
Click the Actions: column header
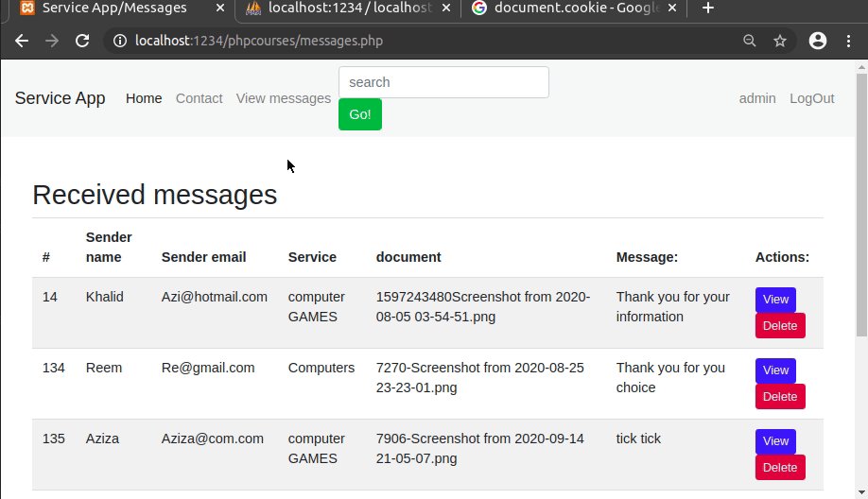click(x=782, y=257)
